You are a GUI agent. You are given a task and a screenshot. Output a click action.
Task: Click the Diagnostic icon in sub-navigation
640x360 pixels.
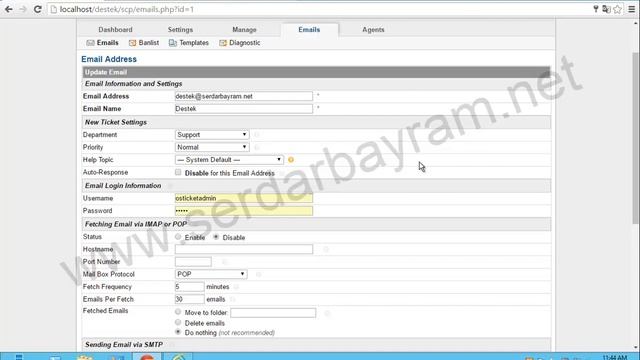223,43
